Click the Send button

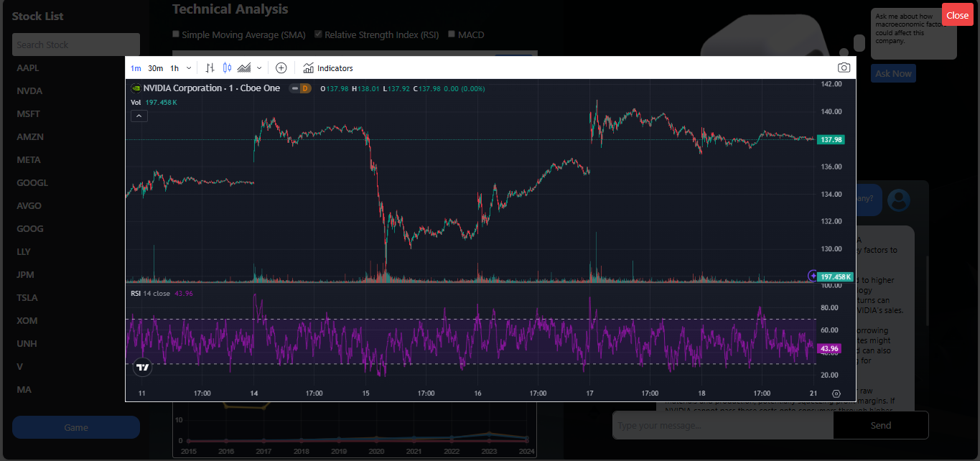(x=881, y=425)
